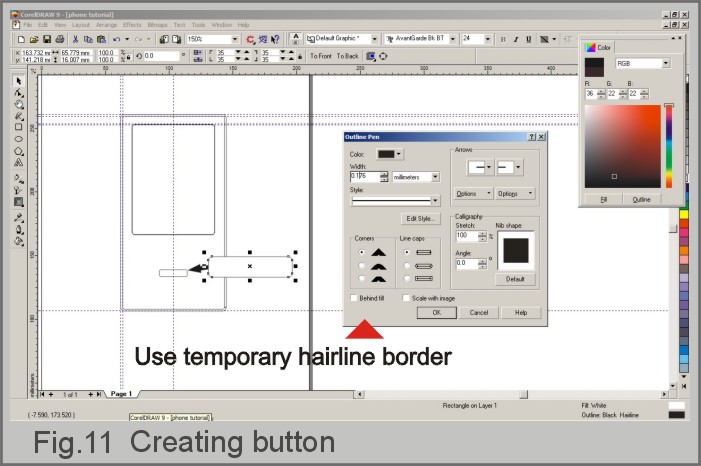The height and width of the screenshot is (466, 701).
Task: Click the Undo arrow icon
Action: point(117,39)
